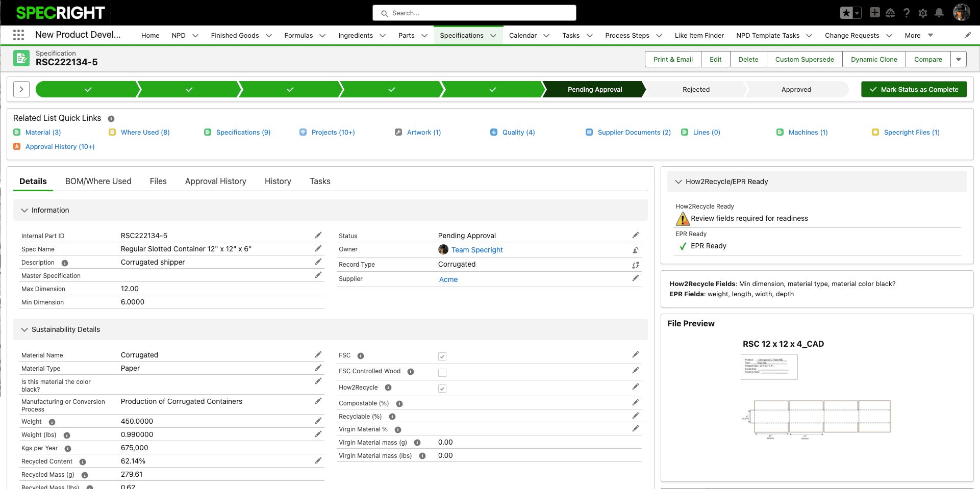Open the app launcher grid icon
This screenshot has width=980, height=489.
19,35
